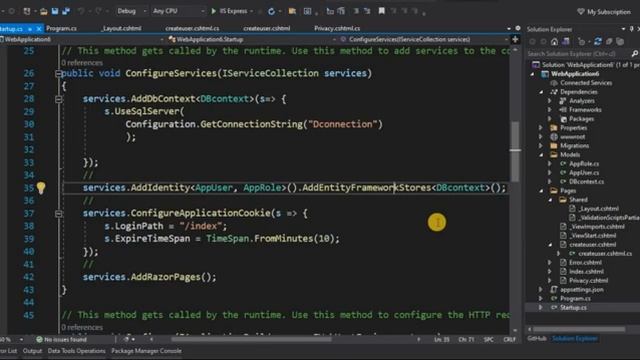Select the Solution Explorer bottom tab
Screen dimensions: 640x360
[x=575, y=339]
